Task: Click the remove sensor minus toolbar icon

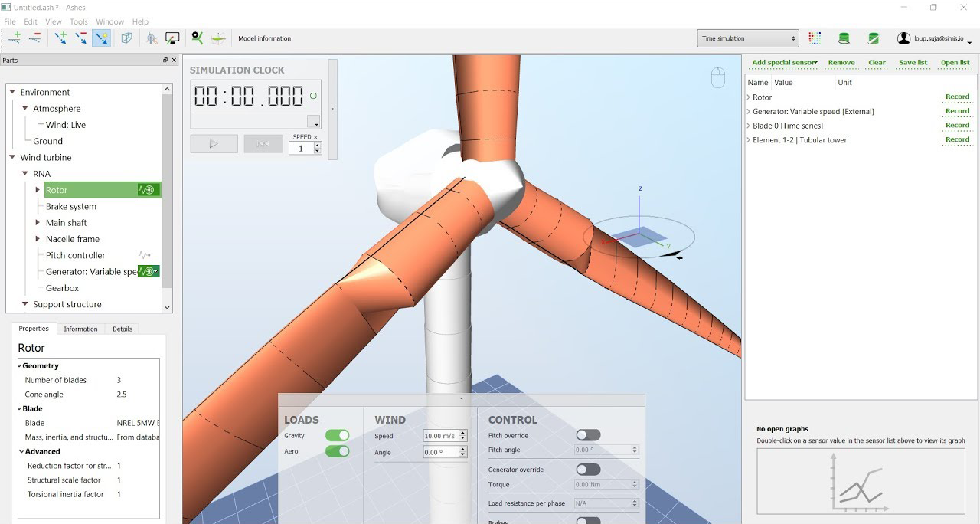Action: [x=35, y=38]
